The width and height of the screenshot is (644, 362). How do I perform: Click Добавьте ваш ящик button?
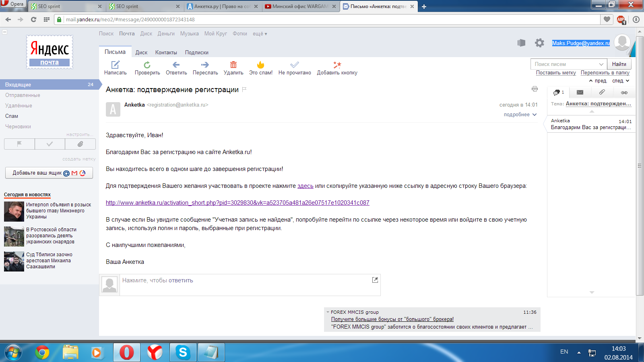49,173
